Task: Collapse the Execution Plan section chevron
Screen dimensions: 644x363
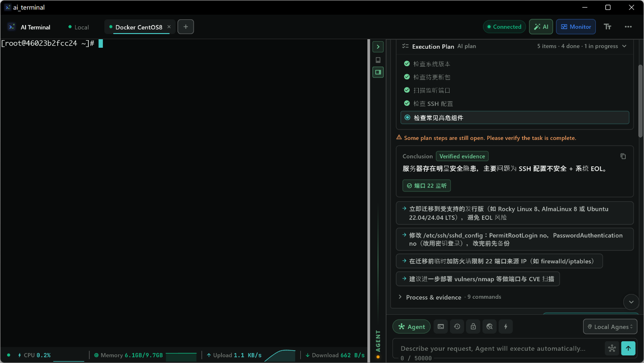Action: pyautogui.click(x=624, y=46)
